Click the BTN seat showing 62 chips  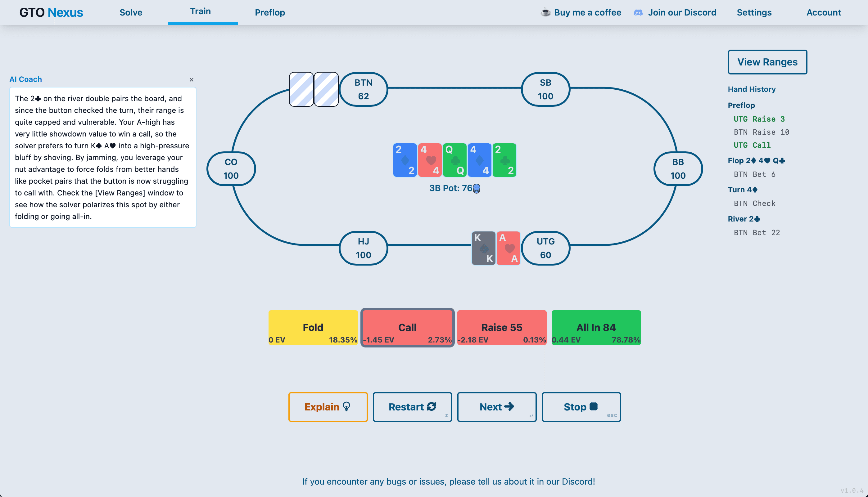click(363, 89)
